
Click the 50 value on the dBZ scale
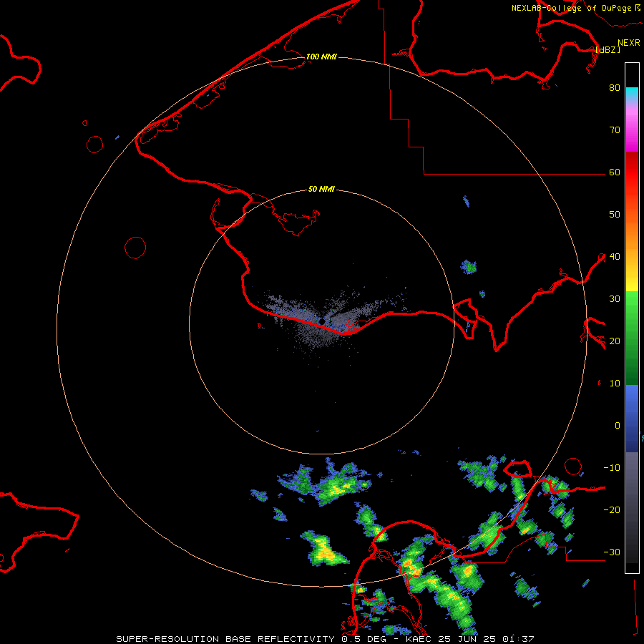pyautogui.click(x=615, y=215)
